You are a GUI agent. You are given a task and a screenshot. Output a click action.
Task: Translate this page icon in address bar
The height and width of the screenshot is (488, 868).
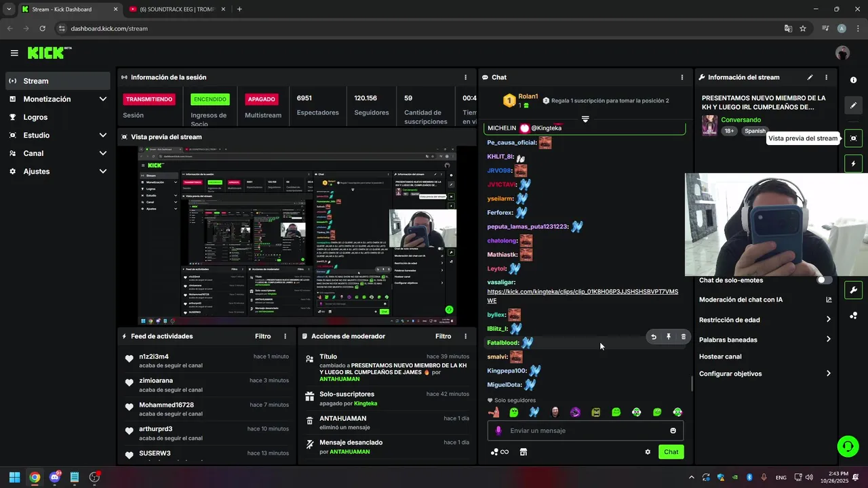[788, 28]
